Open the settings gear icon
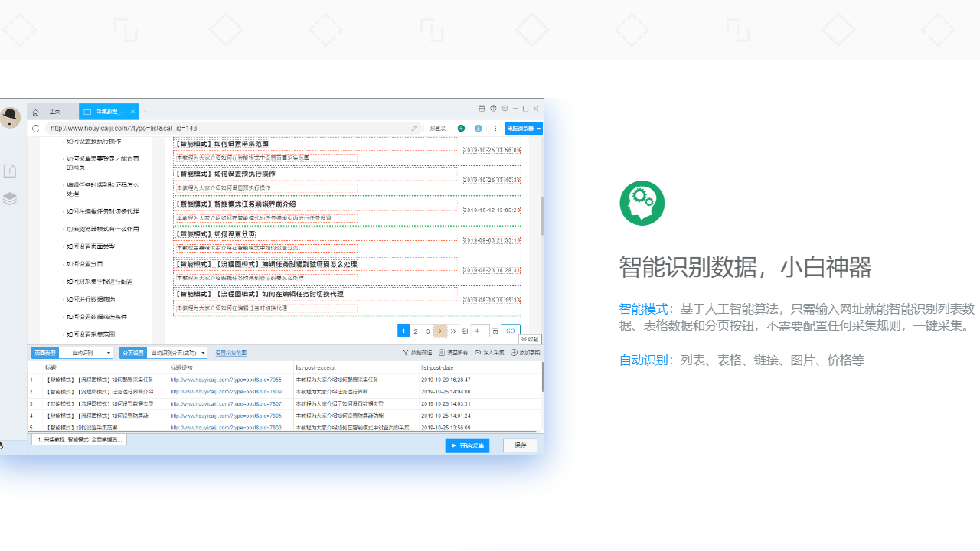The height and width of the screenshot is (551, 980). point(505,109)
